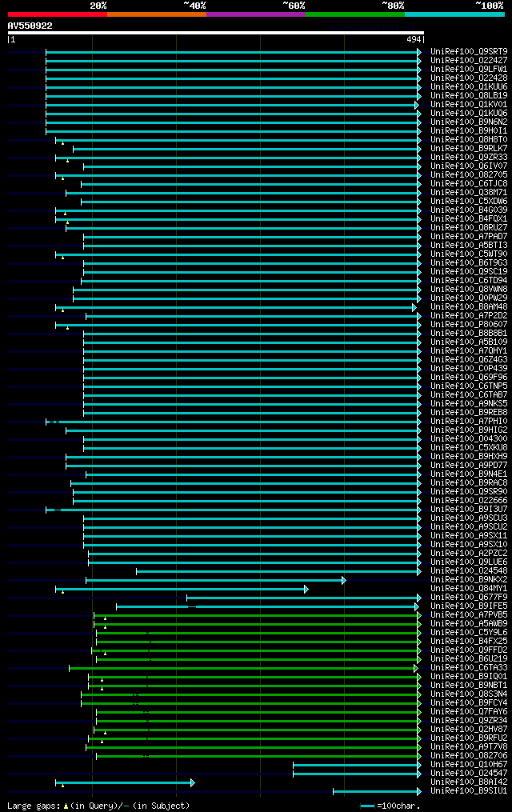
Task: Select hit label UniRef100_B9RAC8
Action: click(x=469, y=483)
